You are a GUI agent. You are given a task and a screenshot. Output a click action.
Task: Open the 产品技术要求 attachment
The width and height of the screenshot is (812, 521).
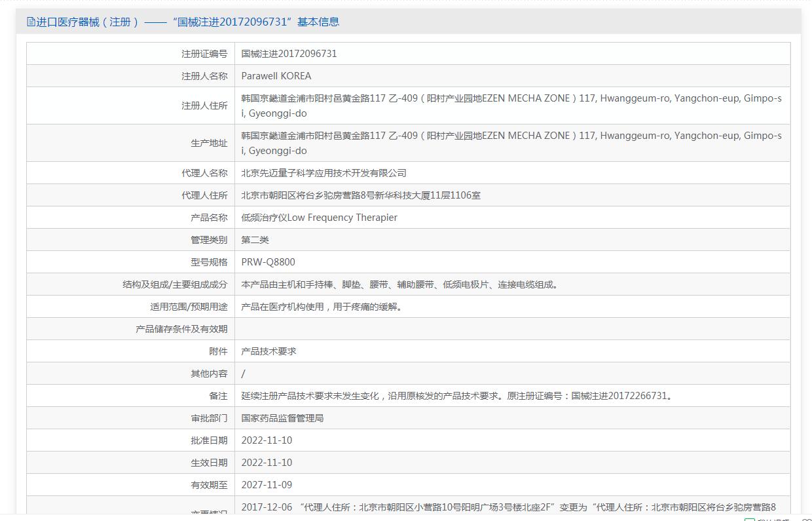pyautogui.click(x=268, y=351)
